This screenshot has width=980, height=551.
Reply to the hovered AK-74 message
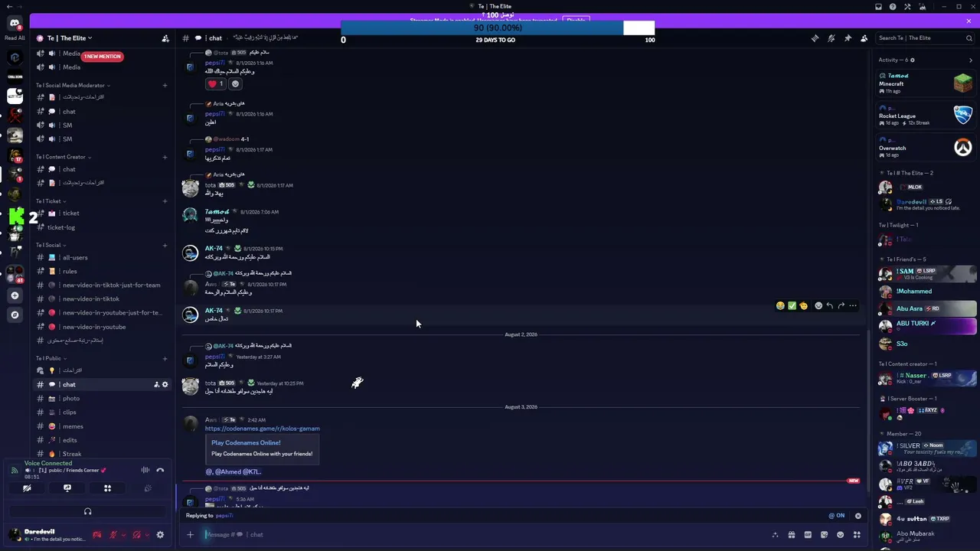(830, 306)
